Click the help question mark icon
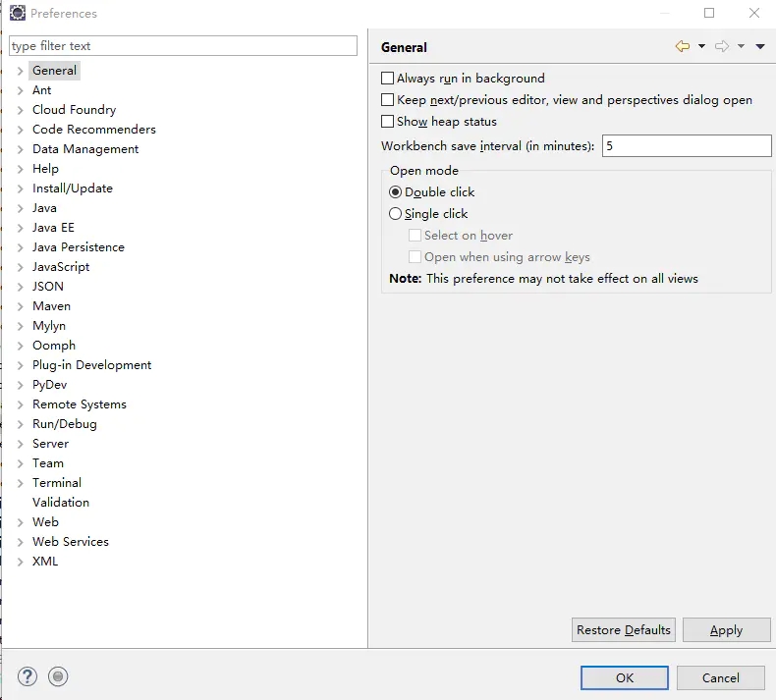The height and width of the screenshot is (700, 776). [x=28, y=676]
